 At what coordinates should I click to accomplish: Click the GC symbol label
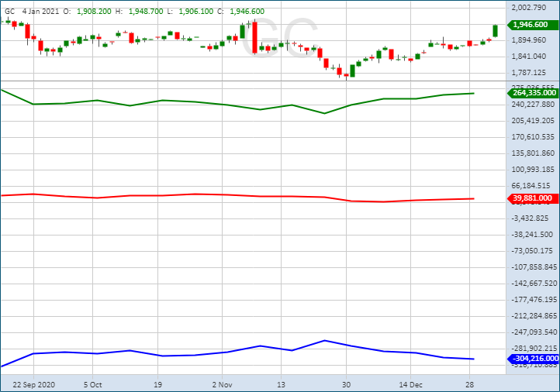pyautogui.click(x=9, y=12)
